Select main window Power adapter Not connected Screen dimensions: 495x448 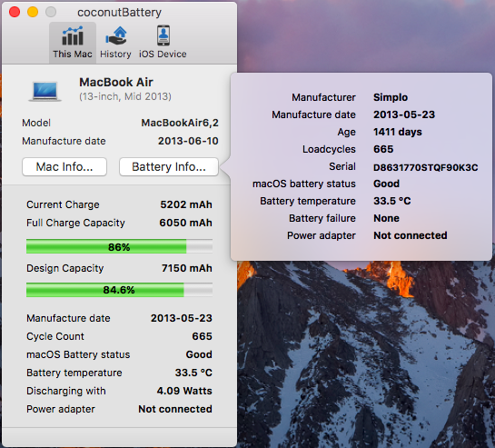click(x=175, y=409)
